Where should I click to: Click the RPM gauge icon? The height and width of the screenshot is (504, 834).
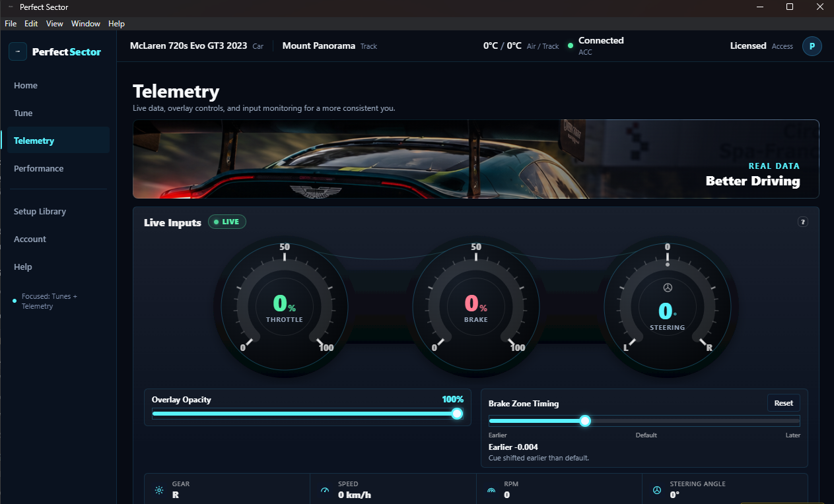[491, 490]
